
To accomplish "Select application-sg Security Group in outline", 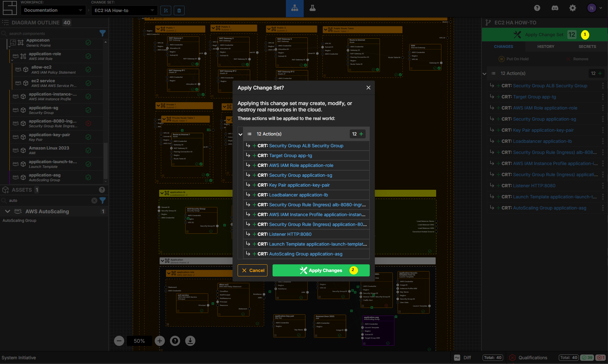I will coord(56,110).
